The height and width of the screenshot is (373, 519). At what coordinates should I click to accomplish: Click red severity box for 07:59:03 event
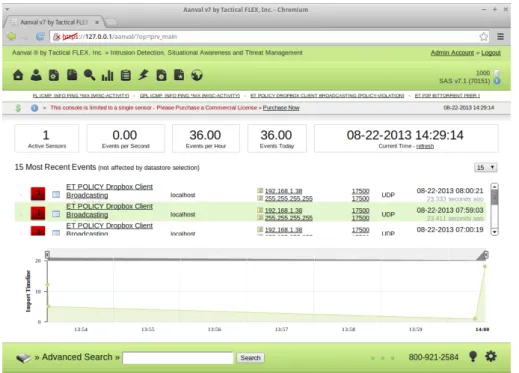[38, 213]
